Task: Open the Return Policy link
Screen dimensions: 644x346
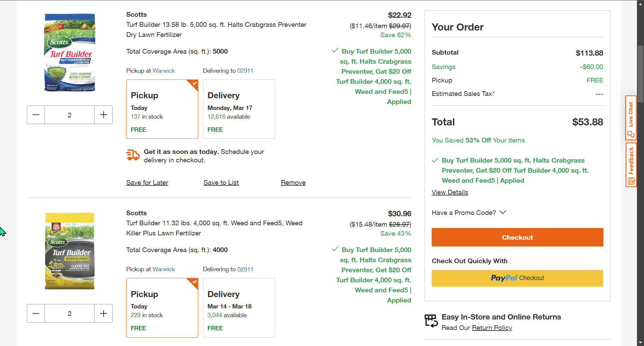Action: (x=492, y=328)
